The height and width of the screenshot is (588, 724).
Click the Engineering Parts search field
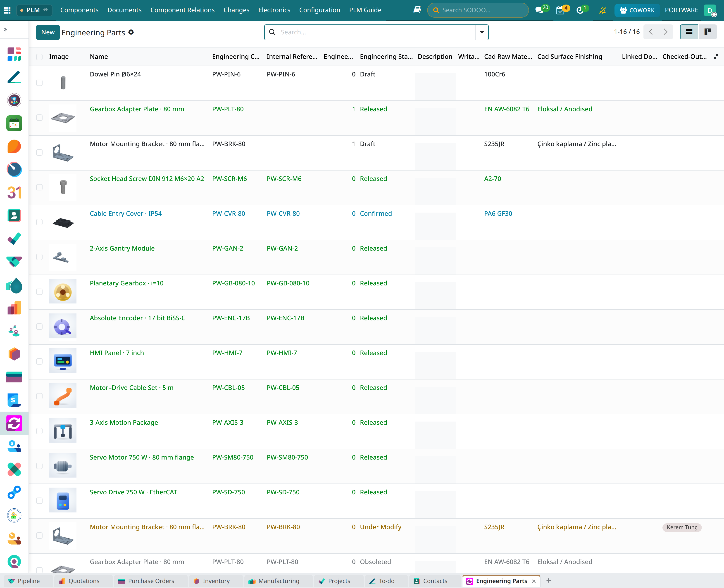(376, 32)
